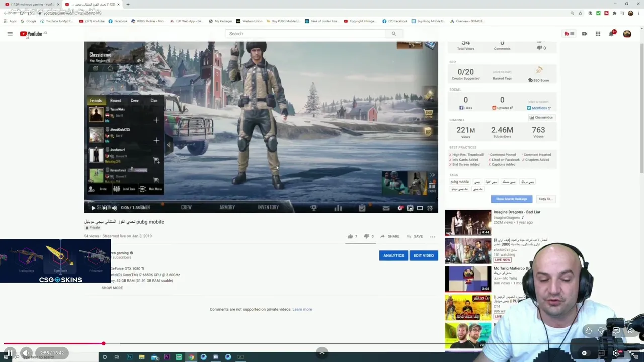Pause the outer video playback

9,353
